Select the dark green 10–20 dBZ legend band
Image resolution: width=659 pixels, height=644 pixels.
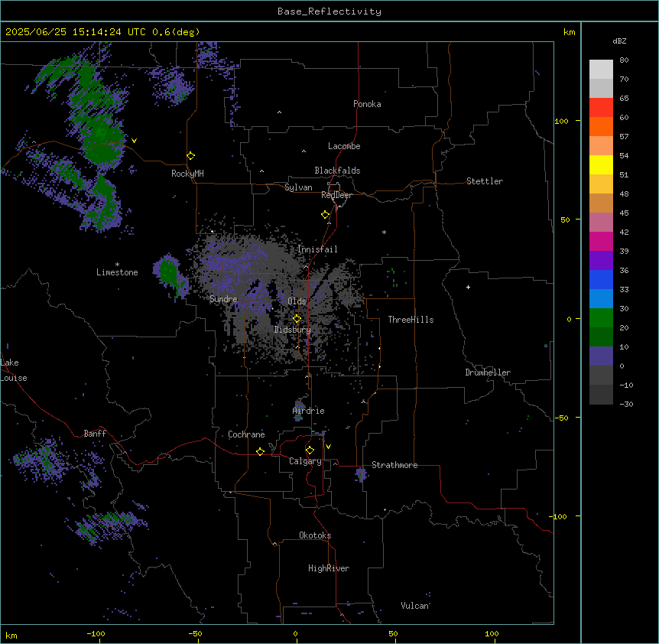tap(601, 337)
